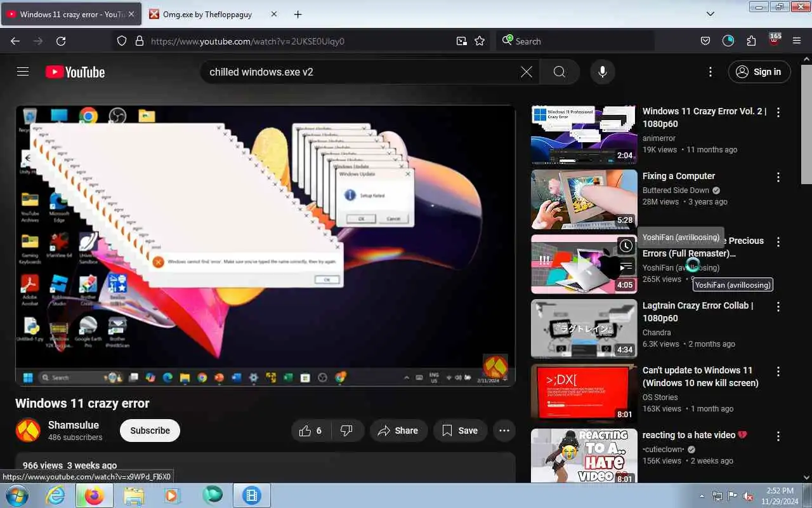812x508 pixels.
Task: Show hidden tray icons arrow
Action: pyautogui.click(x=702, y=496)
